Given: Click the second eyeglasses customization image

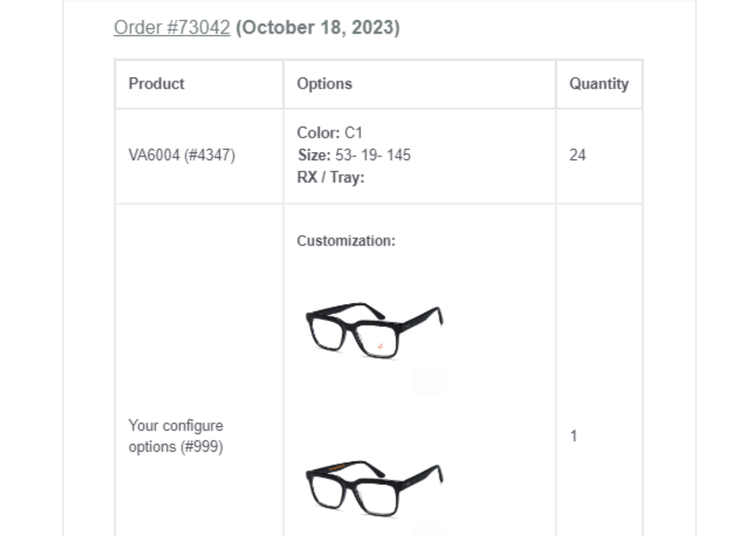Looking at the screenshot, I should coord(374,488).
